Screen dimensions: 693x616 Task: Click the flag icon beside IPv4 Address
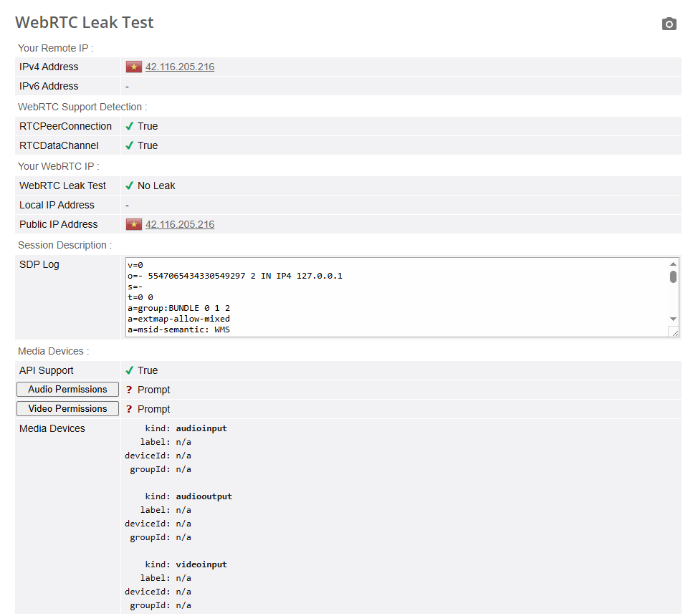[134, 67]
